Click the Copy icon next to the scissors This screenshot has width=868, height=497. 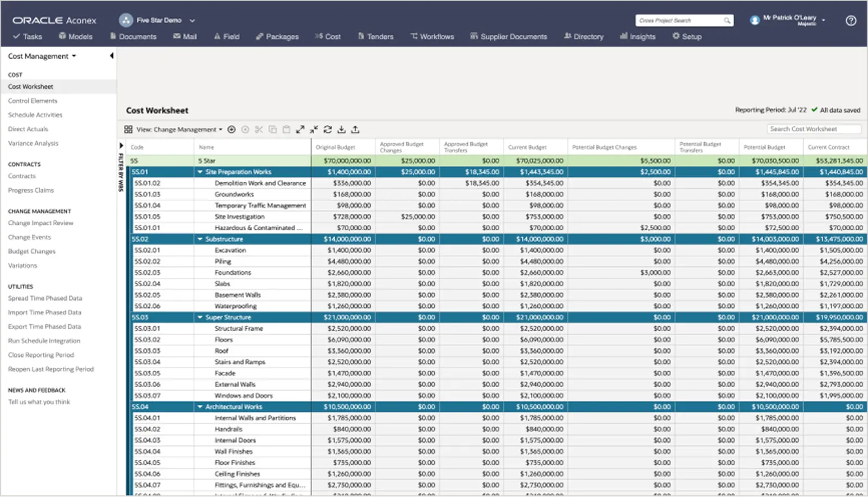click(x=273, y=129)
